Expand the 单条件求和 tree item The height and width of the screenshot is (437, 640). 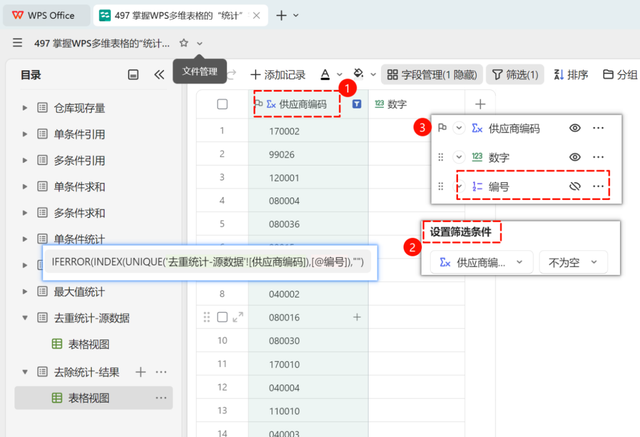[24, 187]
